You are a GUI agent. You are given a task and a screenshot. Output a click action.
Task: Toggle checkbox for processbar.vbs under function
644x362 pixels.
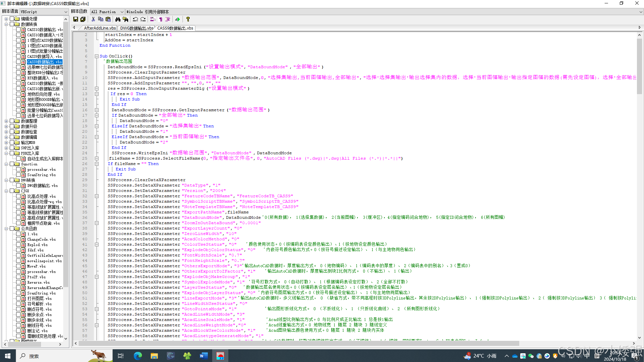click(x=18, y=169)
